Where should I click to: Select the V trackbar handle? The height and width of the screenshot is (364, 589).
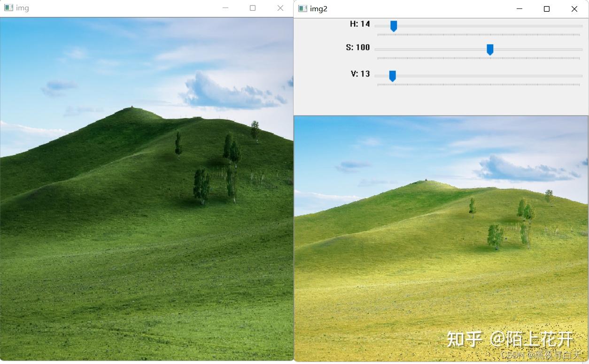click(392, 76)
